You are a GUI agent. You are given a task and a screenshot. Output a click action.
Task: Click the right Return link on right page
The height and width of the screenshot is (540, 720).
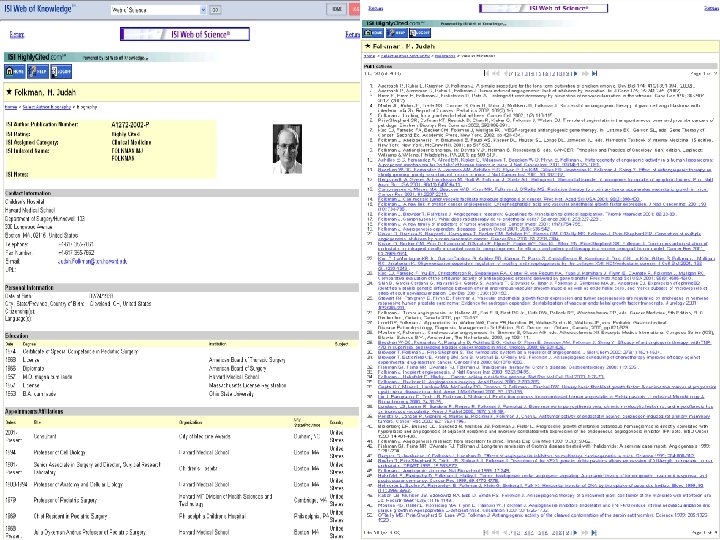pyautogui.click(x=711, y=8)
